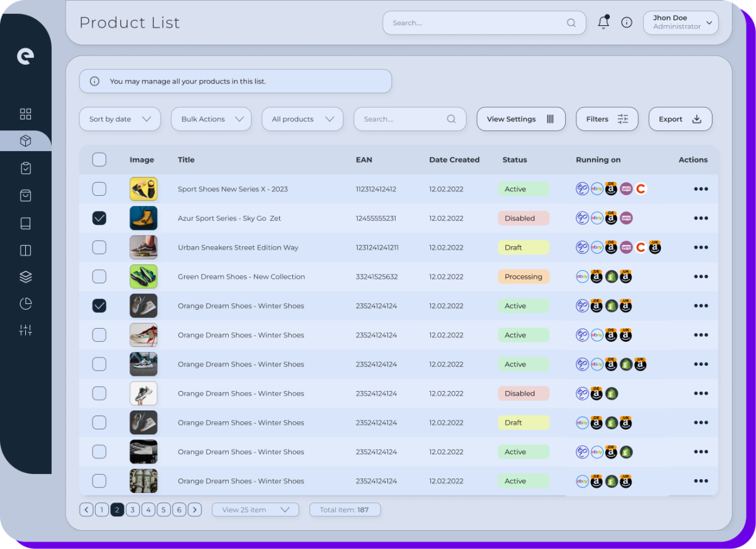Open the Sort by date dropdown
The width and height of the screenshot is (756, 549).
coord(120,118)
